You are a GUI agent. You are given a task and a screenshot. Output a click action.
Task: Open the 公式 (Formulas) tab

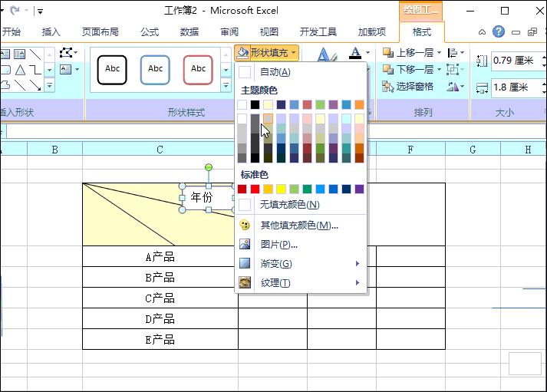pyautogui.click(x=150, y=32)
